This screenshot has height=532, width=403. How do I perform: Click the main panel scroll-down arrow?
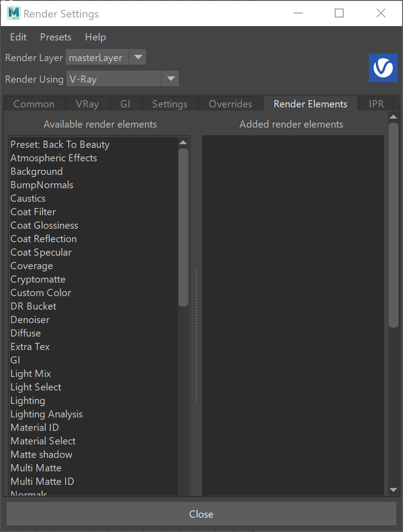click(x=394, y=490)
